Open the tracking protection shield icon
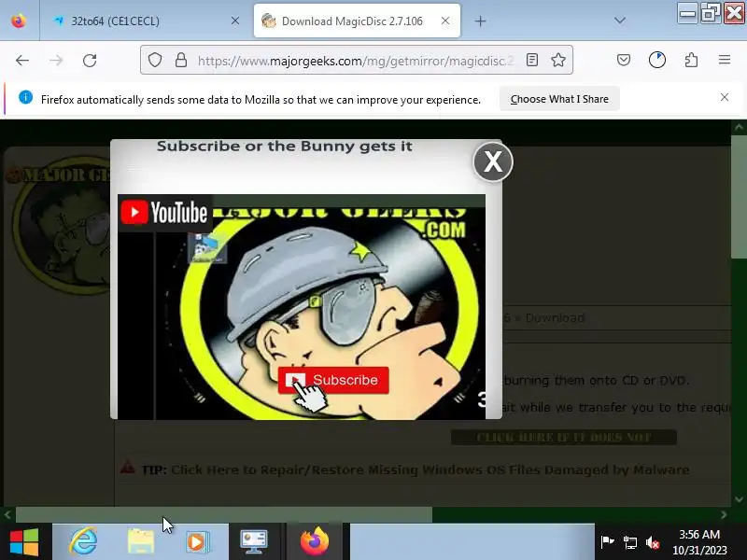This screenshot has height=560, width=747. click(x=155, y=60)
